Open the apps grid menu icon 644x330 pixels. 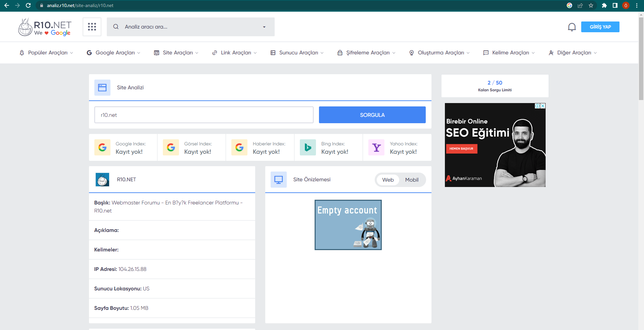pos(92,27)
